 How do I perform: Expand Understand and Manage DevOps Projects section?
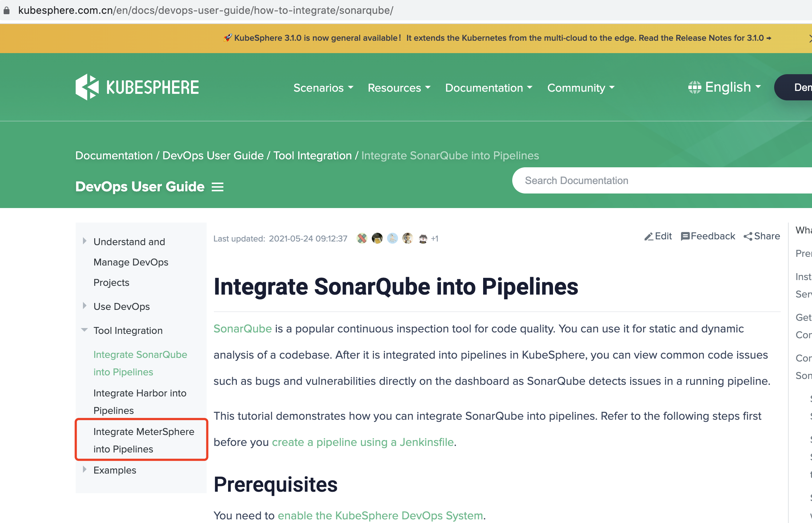tap(84, 241)
